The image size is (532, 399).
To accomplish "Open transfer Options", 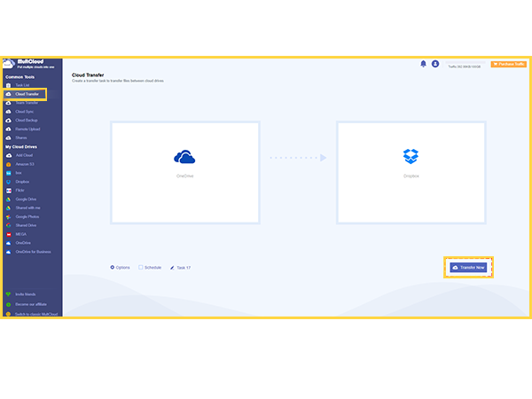I will pos(120,268).
